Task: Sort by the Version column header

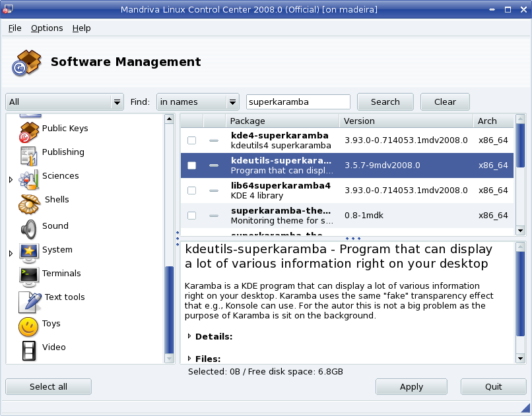Action: 406,121
